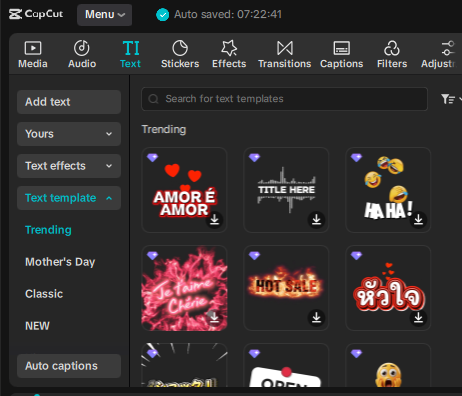Download the HOT SALE template
The width and height of the screenshot is (462, 396).
tap(316, 318)
